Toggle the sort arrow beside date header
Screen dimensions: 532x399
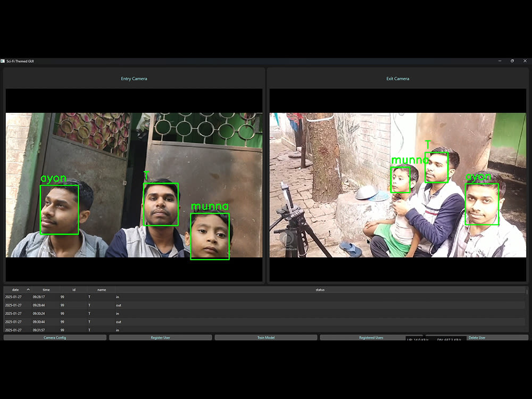[28, 289]
